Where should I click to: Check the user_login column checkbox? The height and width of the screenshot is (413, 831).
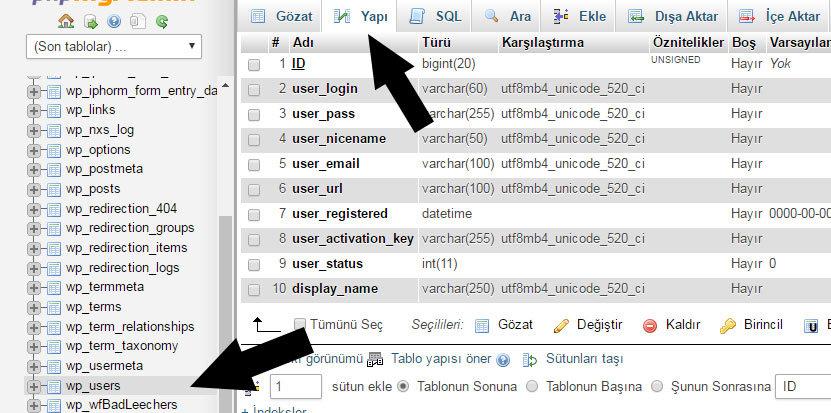(254, 90)
